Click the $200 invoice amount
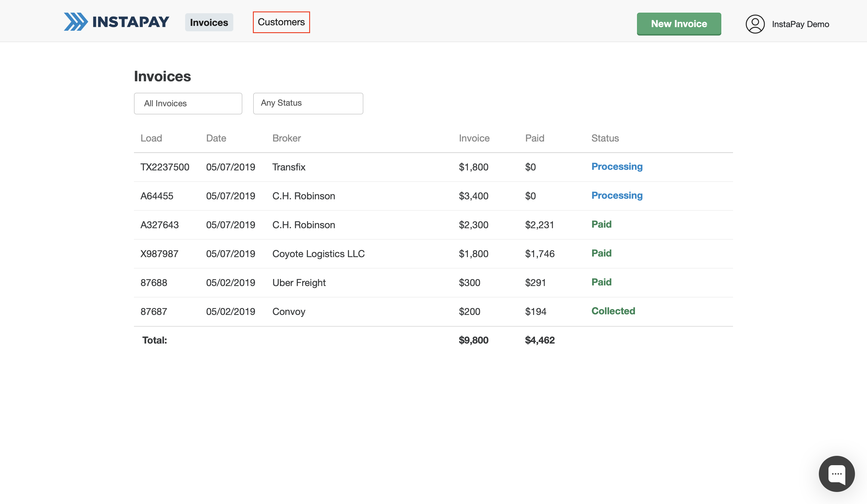Viewport: 867px width, 504px height. tap(469, 311)
